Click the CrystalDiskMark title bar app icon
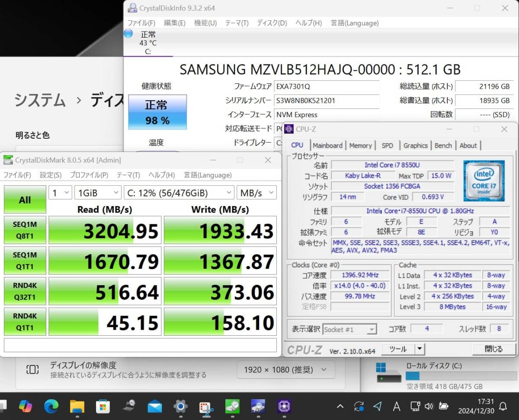519x420 pixels. 8,160
